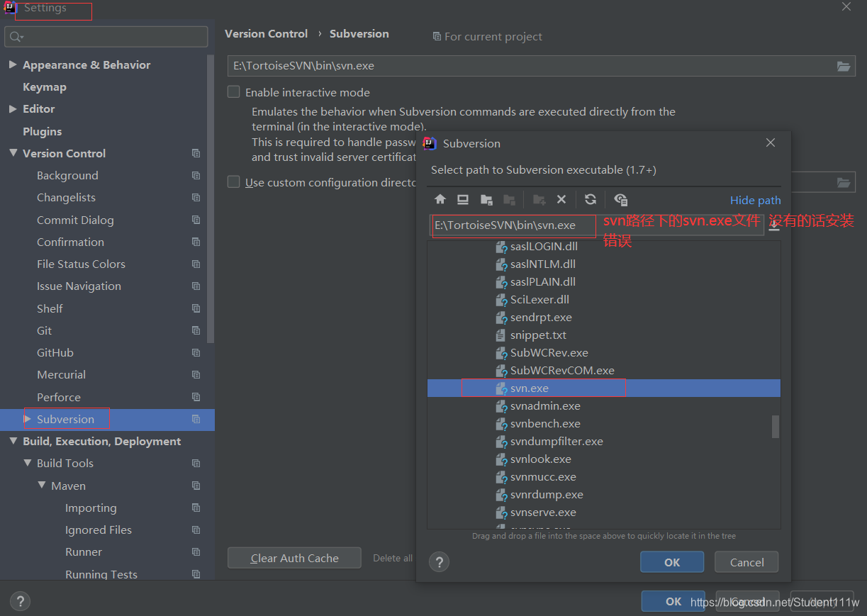
Task: Go to home directory in Subversion dialog
Action: click(440, 200)
